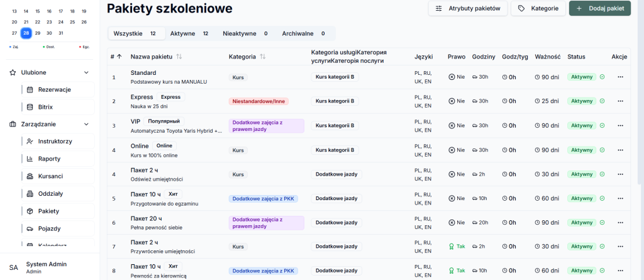The image size is (644, 280).
Task: Click Express badge next to Express name
Action: point(171,97)
